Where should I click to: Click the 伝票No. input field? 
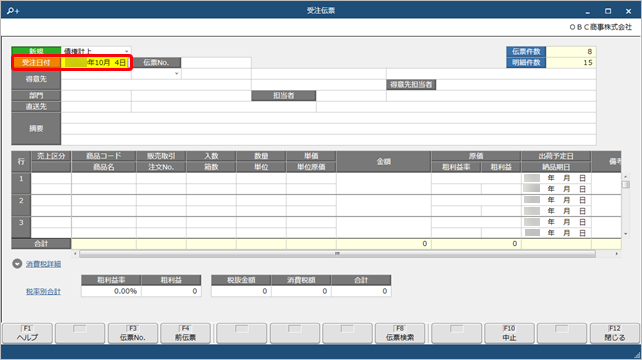click(x=216, y=63)
